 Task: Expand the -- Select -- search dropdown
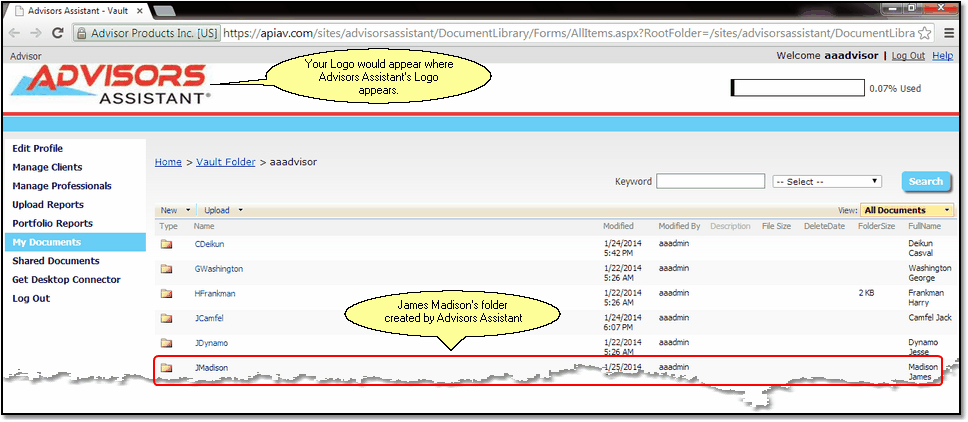[x=827, y=182]
